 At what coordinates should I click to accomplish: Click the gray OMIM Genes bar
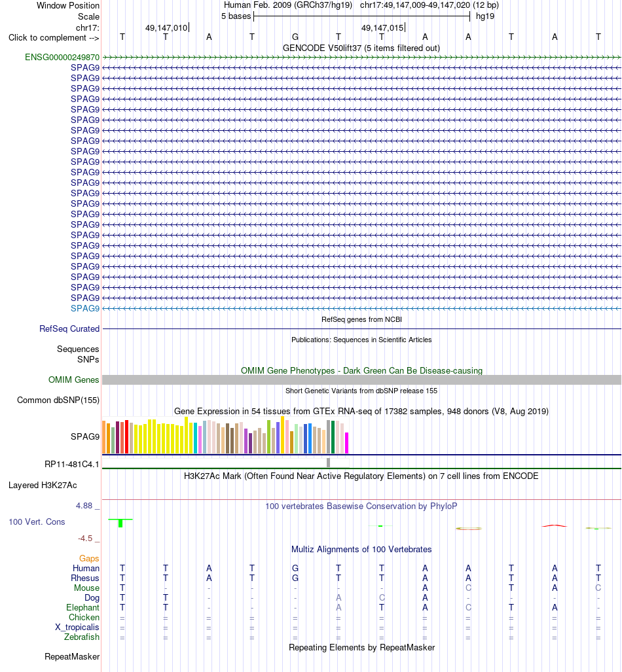[361, 380]
